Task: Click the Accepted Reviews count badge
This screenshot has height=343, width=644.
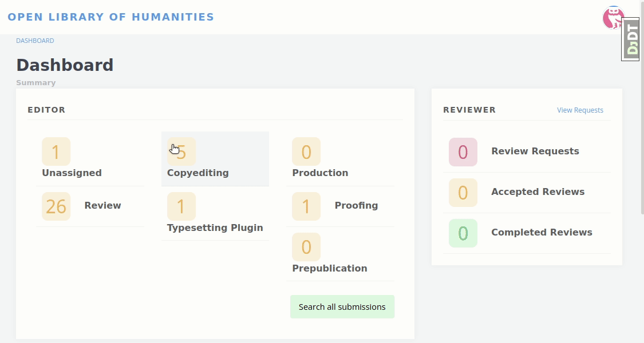Action: tap(463, 193)
